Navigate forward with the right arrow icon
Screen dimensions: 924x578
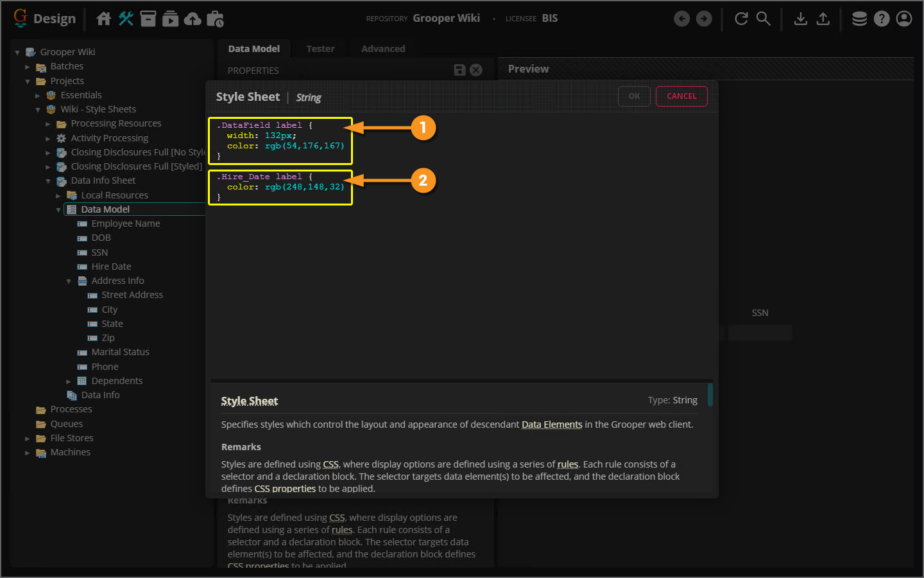(x=704, y=19)
